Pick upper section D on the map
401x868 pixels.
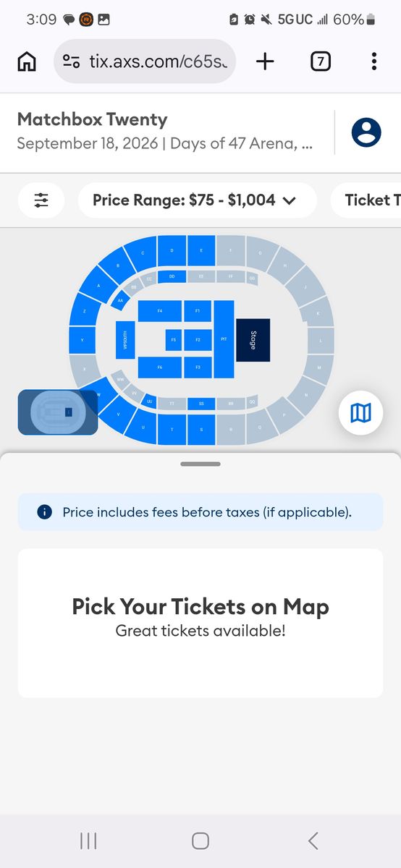point(172,250)
